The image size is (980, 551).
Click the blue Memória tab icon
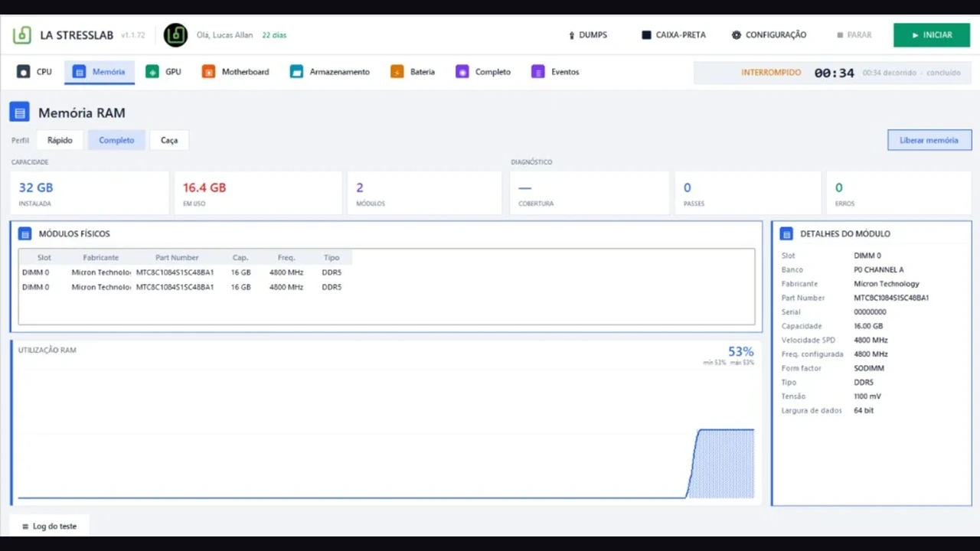pos(79,72)
